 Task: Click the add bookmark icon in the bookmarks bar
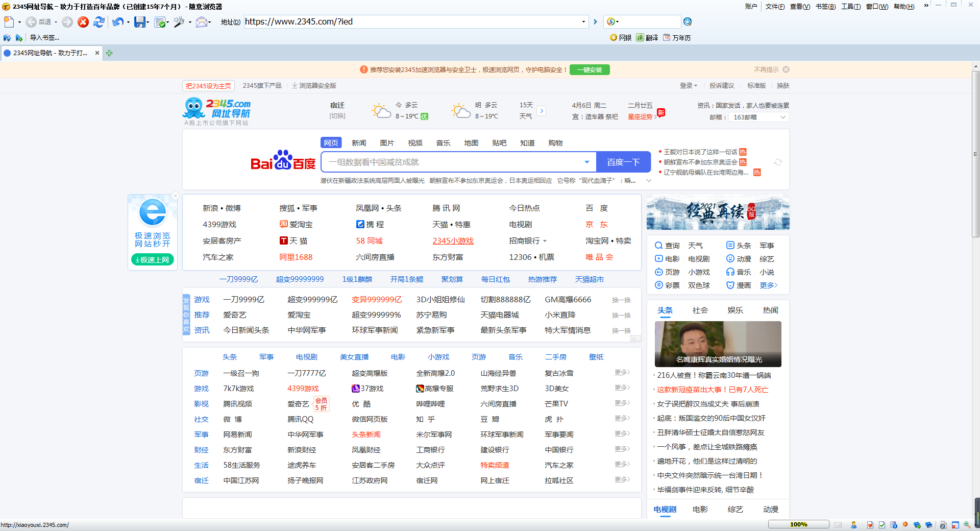point(19,38)
